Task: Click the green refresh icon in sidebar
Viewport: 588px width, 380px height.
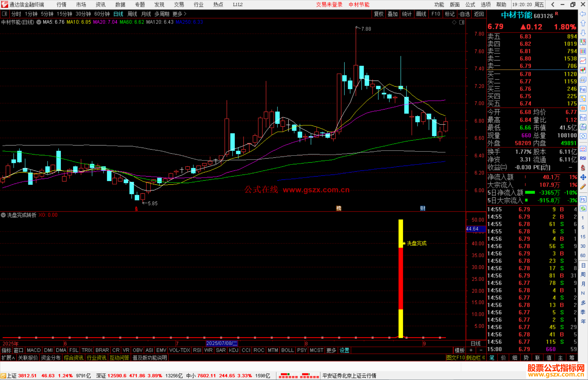Action: (583, 209)
